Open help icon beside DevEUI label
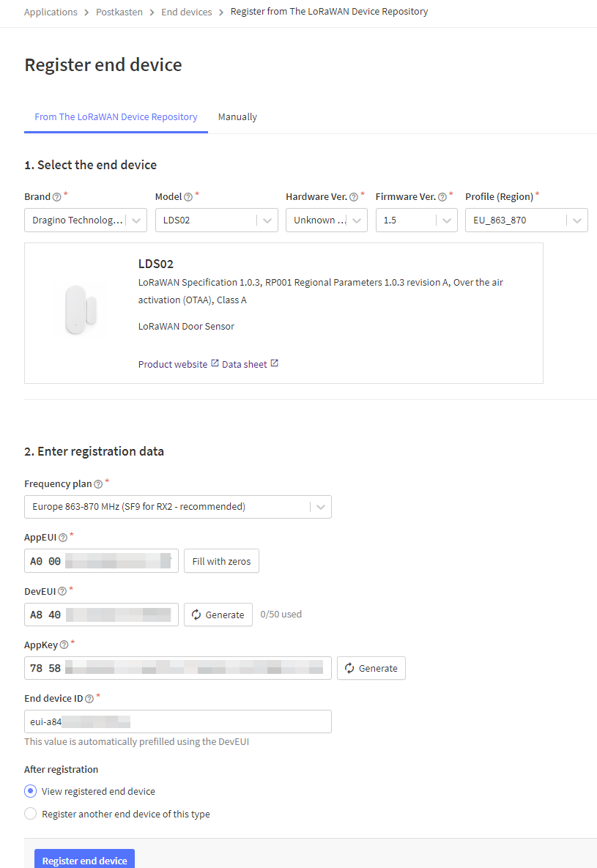 coord(62,592)
